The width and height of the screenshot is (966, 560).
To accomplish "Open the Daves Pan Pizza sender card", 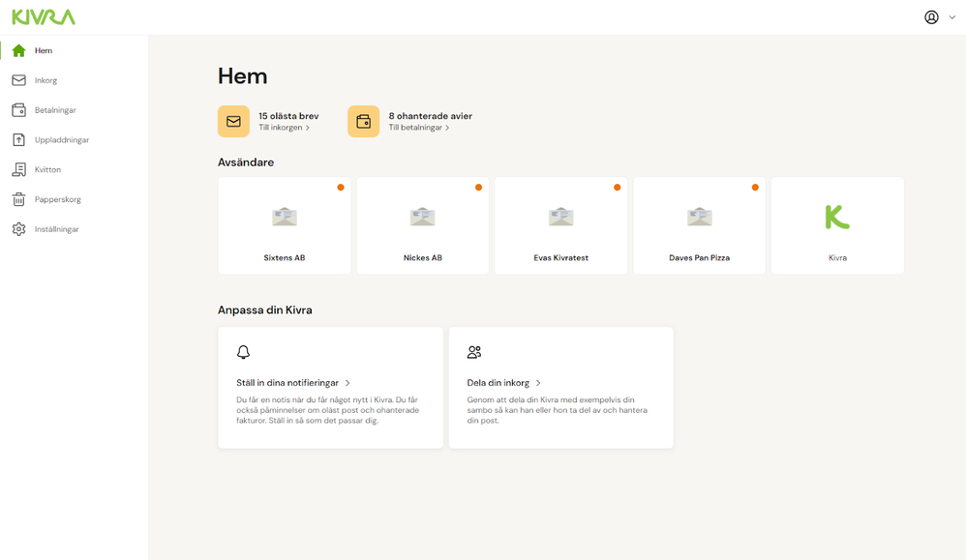I will point(699,226).
